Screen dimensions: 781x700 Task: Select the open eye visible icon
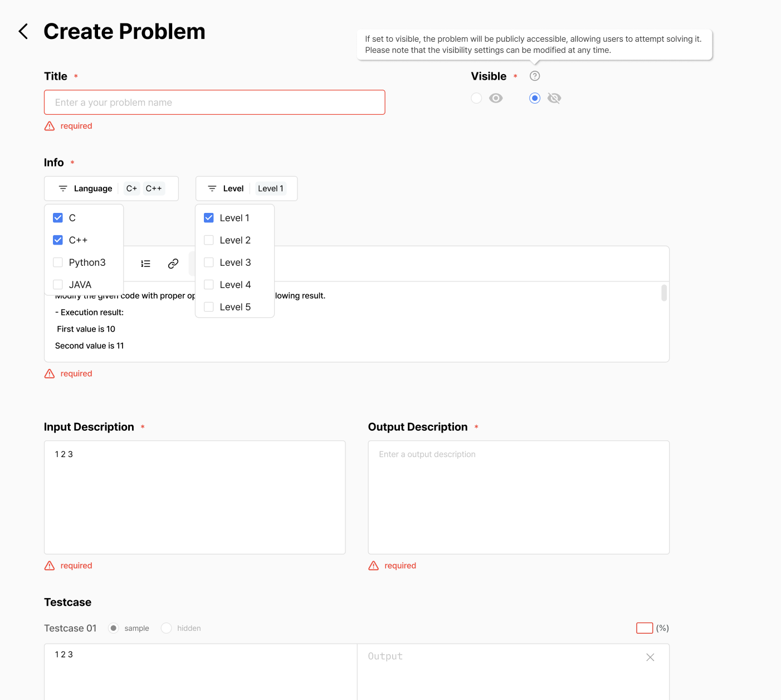point(496,98)
